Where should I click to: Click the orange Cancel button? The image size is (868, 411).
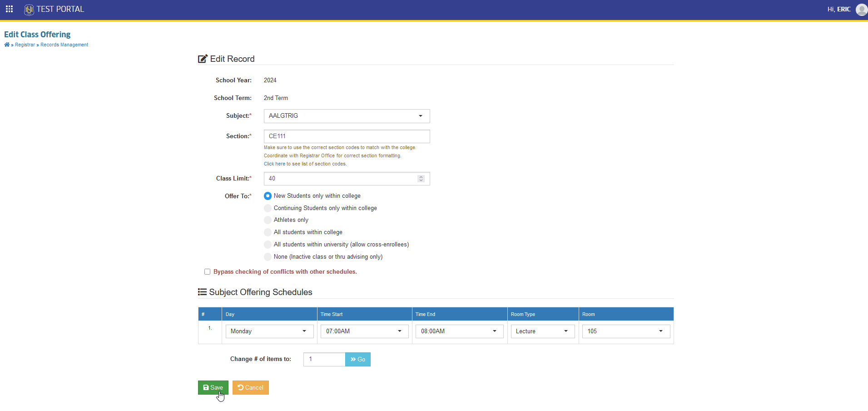point(251,388)
